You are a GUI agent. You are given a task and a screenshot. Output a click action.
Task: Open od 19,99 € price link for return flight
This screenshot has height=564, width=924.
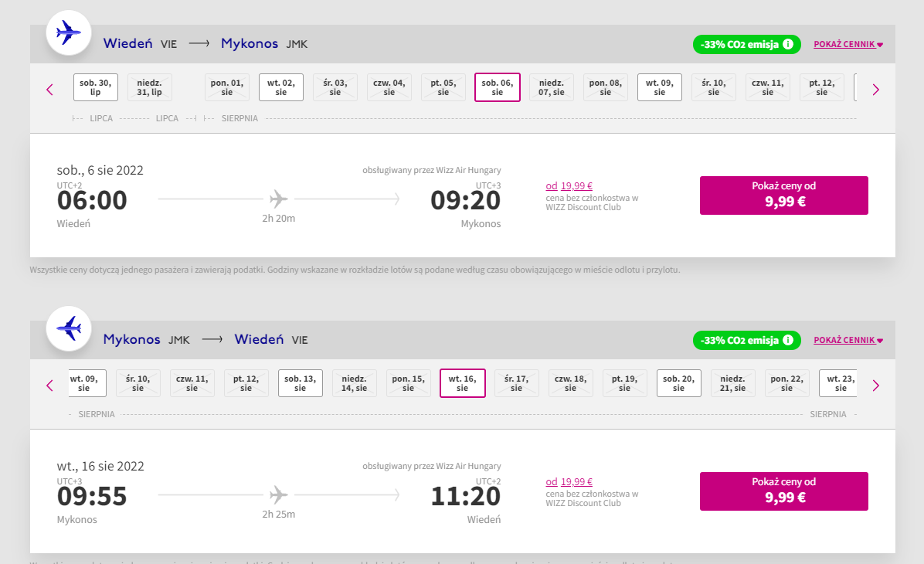coord(569,481)
